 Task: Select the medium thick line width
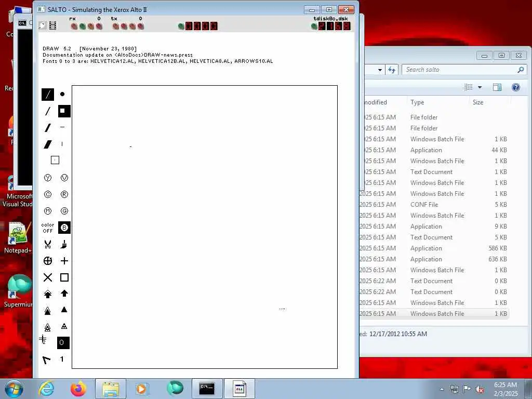tap(48, 128)
